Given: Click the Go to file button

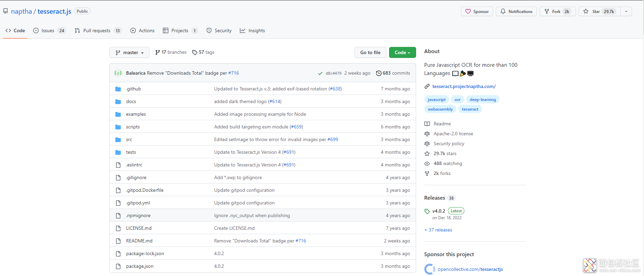Looking at the screenshot, I should (370, 52).
